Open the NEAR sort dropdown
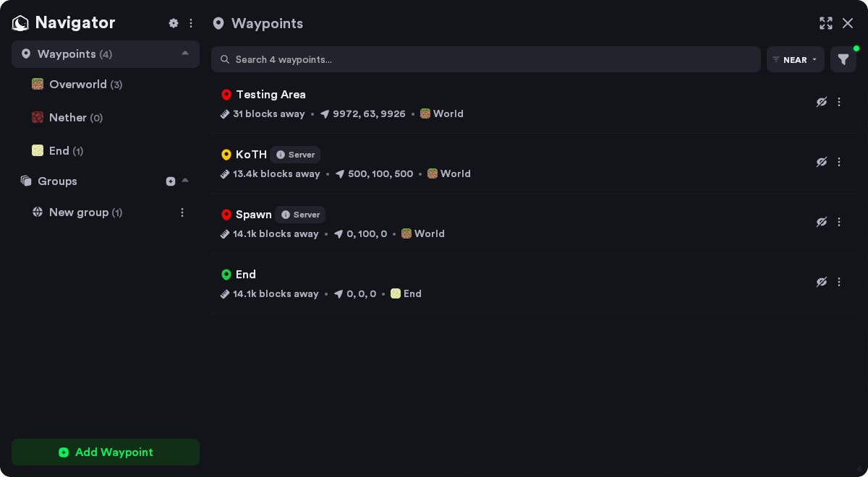Screen dimensions: 868x477 coord(795,59)
